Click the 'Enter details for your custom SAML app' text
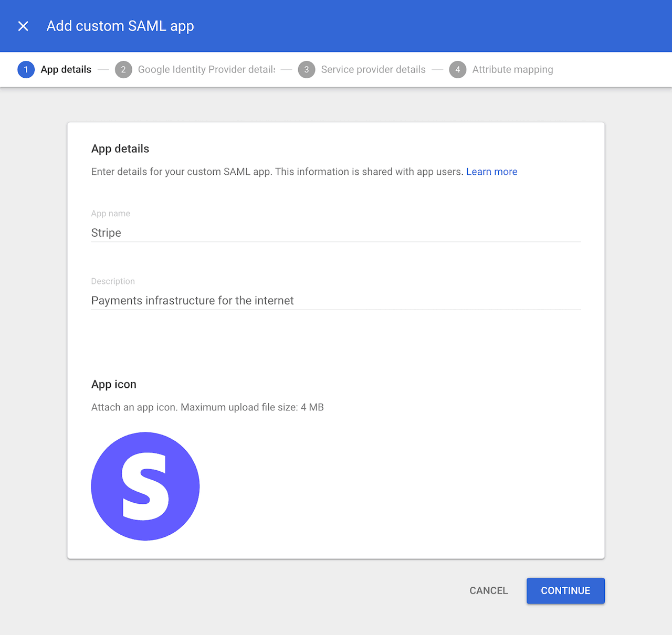The width and height of the screenshot is (672, 635). pos(182,172)
